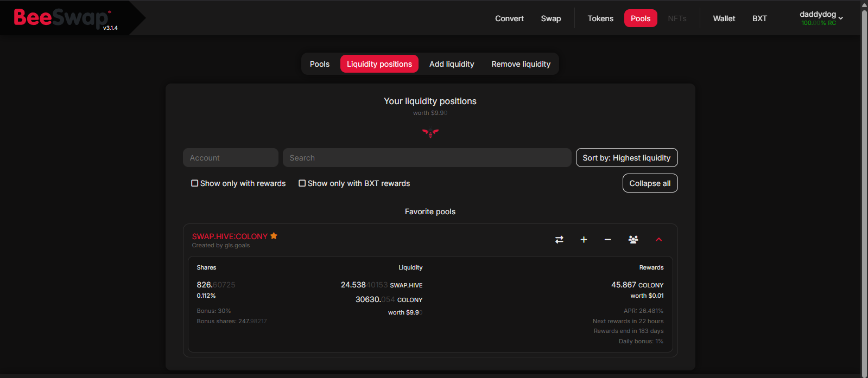Click the Shares column header
Screen dimensions: 868x378
tap(206, 267)
